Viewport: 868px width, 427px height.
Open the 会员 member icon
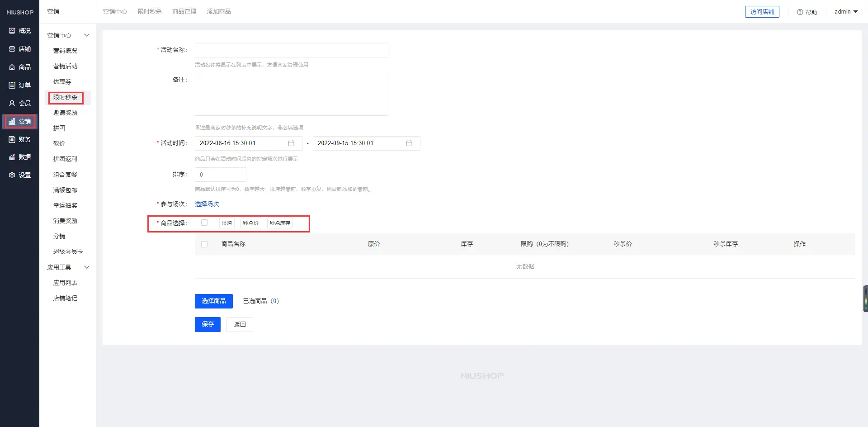(x=12, y=103)
